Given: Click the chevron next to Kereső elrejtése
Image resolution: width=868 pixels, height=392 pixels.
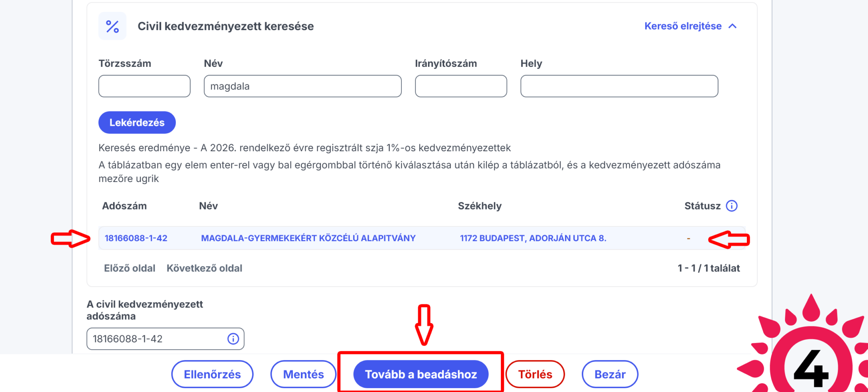Looking at the screenshot, I should click(733, 26).
